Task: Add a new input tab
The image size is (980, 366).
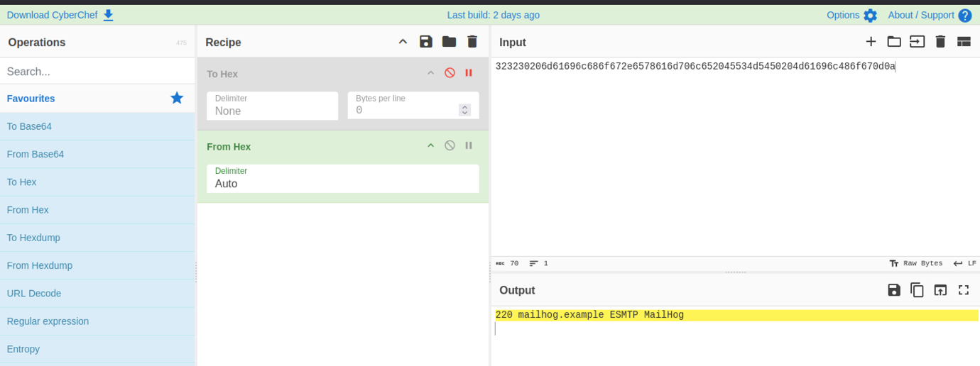Action: (x=871, y=42)
